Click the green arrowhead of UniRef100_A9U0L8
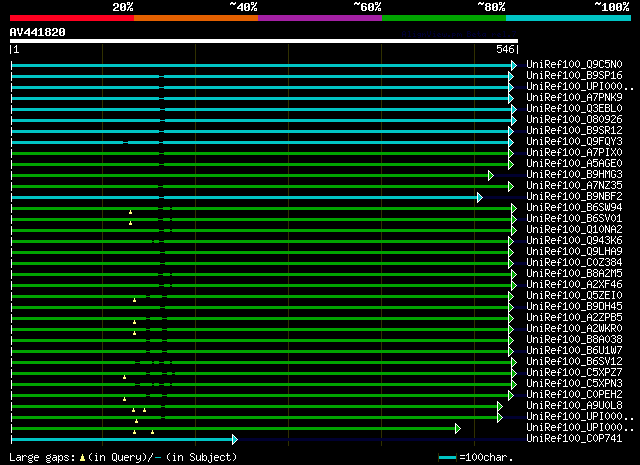Screen dimensions: 640x465 500,406
